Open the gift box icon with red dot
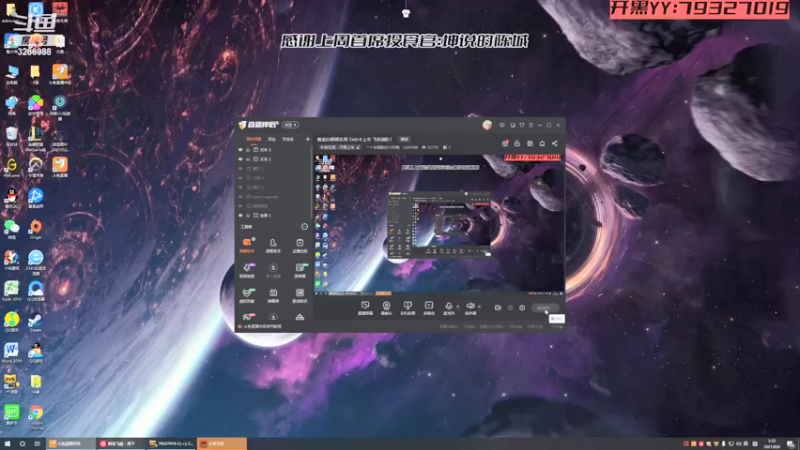Image resolution: width=800 pixels, height=450 pixels. [x=505, y=143]
